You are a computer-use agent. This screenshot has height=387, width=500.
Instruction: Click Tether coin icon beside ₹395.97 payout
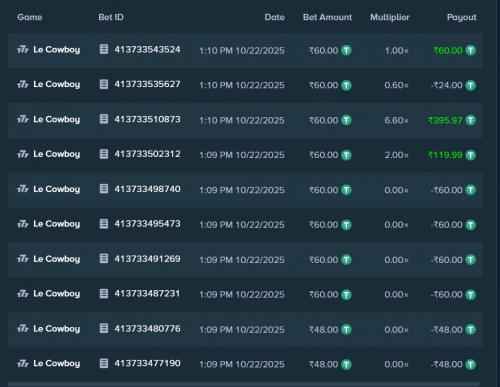470,120
